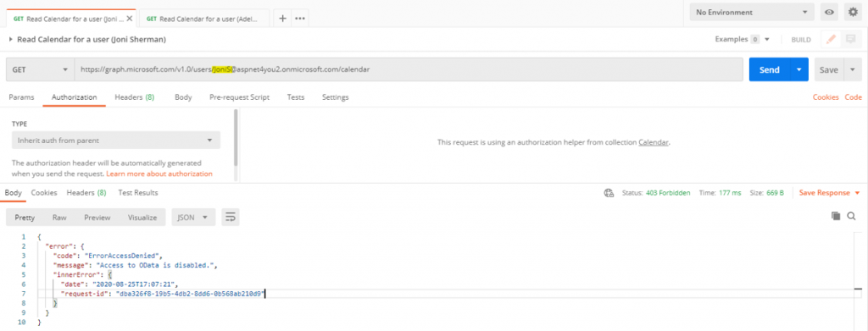Switch to the Headers (8) request tab

(x=134, y=97)
